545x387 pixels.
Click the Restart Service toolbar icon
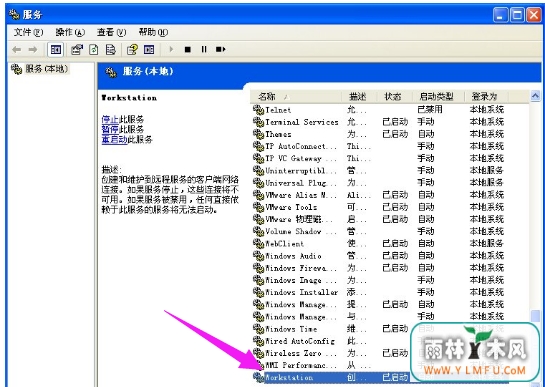pyautogui.click(x=220, y=50)
